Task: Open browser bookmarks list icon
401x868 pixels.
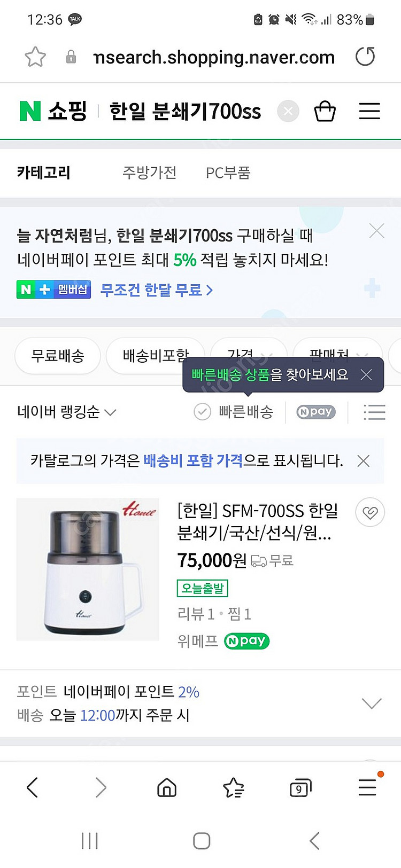Action: coord(234,787)
